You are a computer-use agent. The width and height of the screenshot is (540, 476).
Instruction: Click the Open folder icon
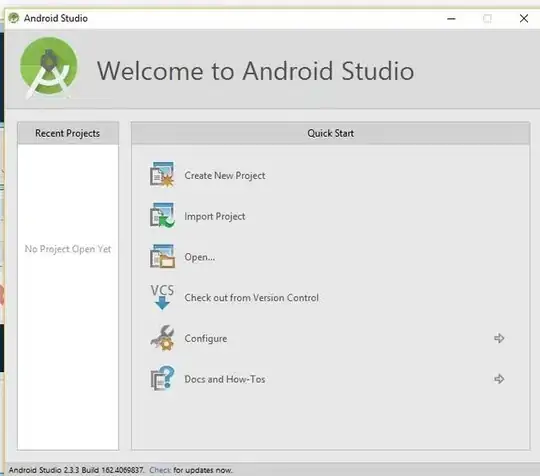click(162, 256)
